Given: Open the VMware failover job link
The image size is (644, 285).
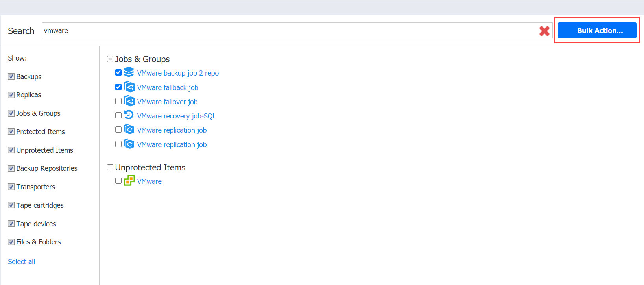Looking at the screenshot, I should (167, 102).
